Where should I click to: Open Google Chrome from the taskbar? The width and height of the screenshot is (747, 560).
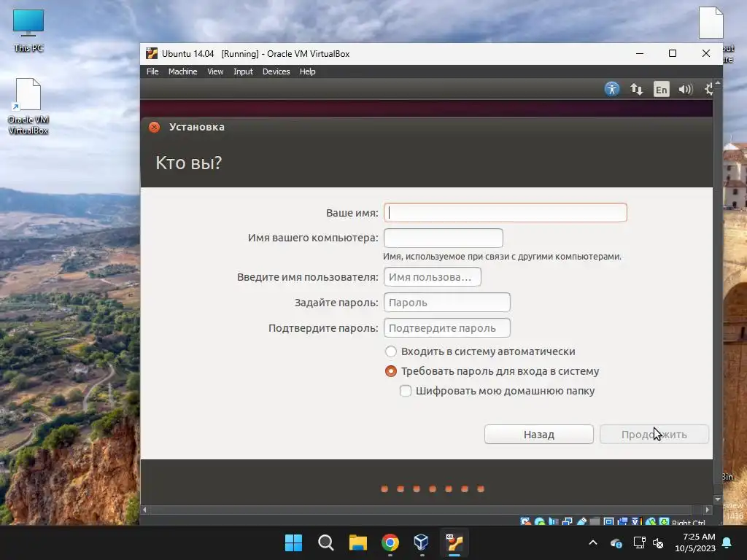click(x=390, y=542)
